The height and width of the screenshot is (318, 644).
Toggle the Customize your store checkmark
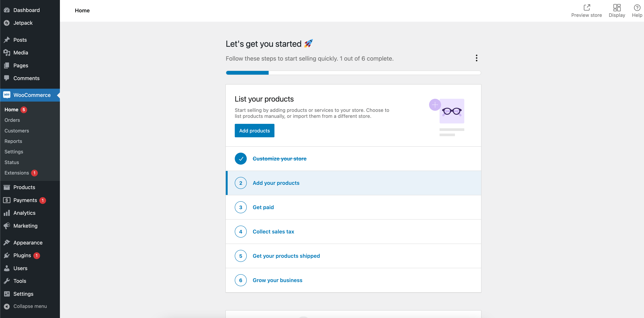click(x=241, y=158)
